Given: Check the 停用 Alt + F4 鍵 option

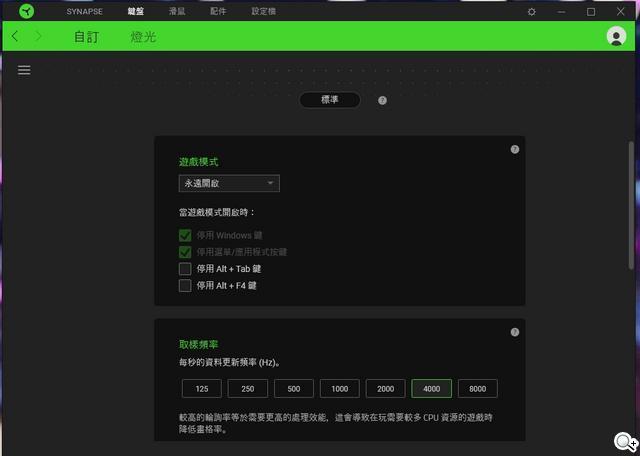Looking at the screenshot, I should [x=185, y=286].
